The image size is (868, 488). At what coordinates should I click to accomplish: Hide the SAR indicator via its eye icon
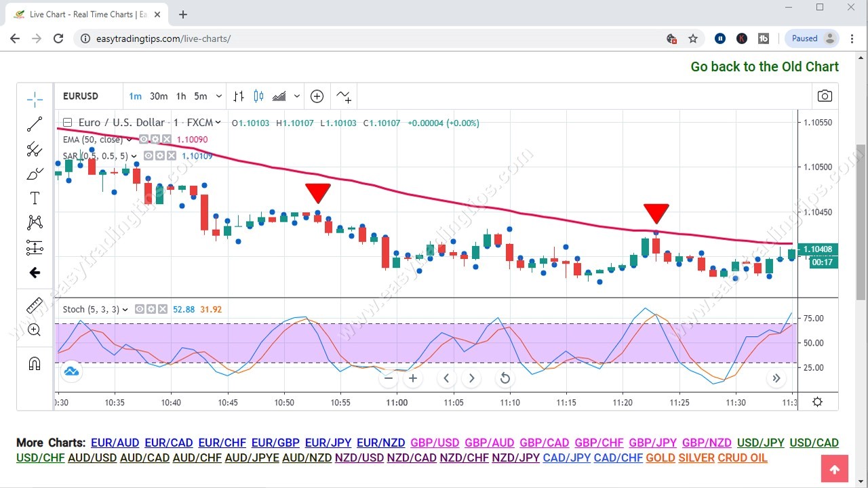click(148, 155)
